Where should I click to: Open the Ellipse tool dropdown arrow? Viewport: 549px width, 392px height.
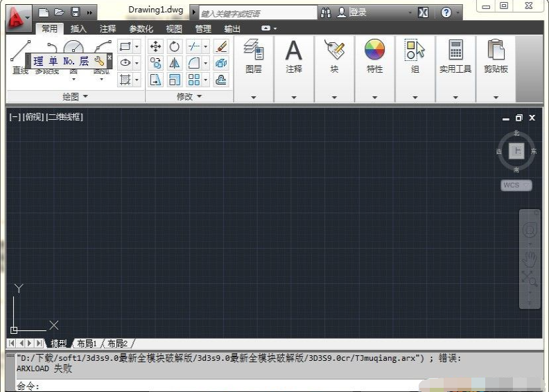pyautogui.click(x=137, y=63)
